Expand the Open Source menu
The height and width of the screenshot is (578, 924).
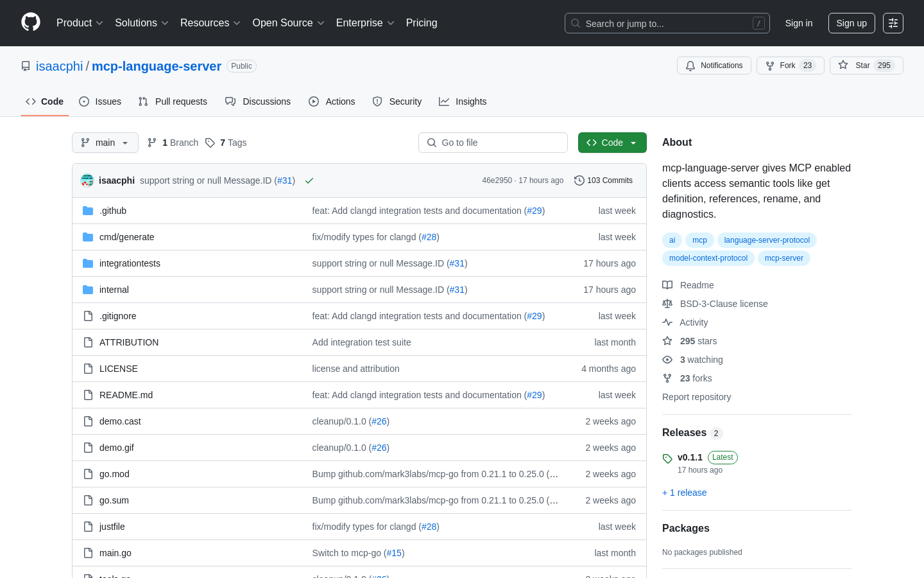[288, 22]
